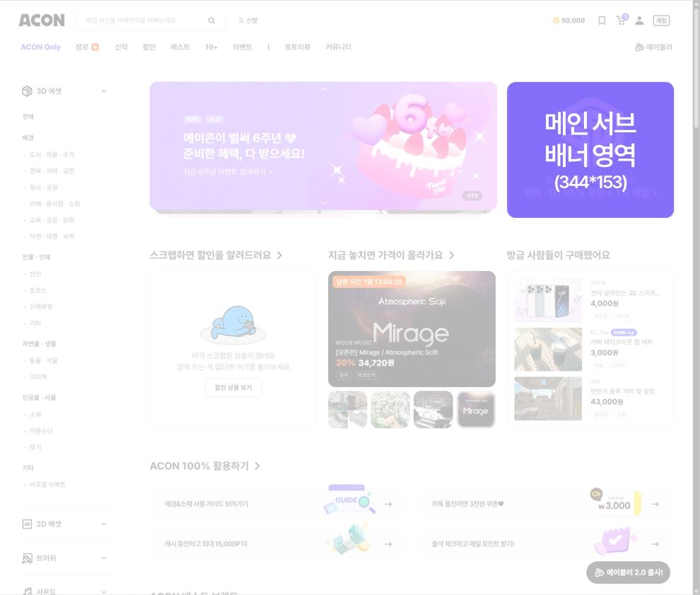Show previous banner with up chevron

(323, 89)
